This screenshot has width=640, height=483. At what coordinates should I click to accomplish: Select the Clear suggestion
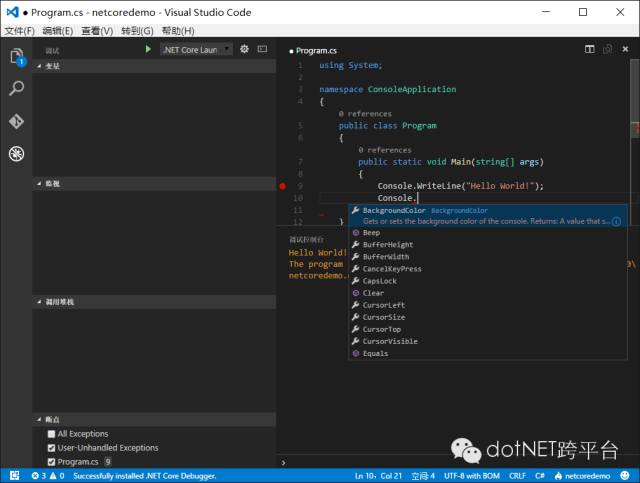[487, 293]
